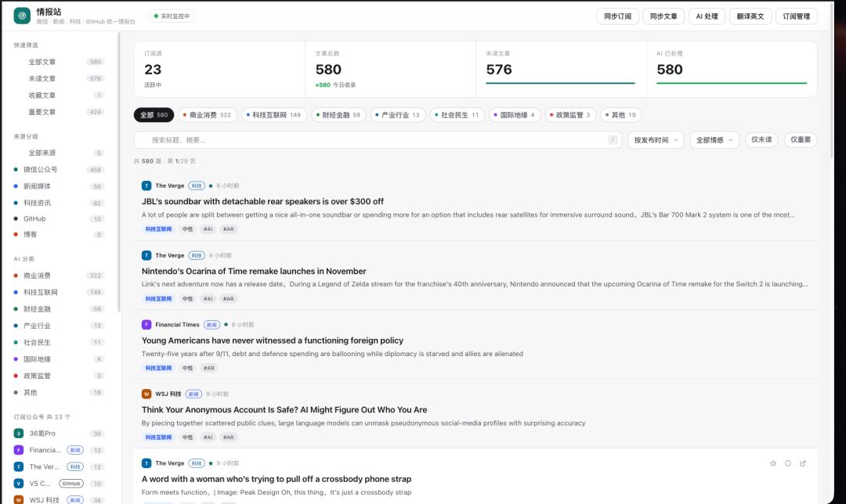Click Financial Times subscription icon in sidebar
846x504 pixels.
pos(19,450)
